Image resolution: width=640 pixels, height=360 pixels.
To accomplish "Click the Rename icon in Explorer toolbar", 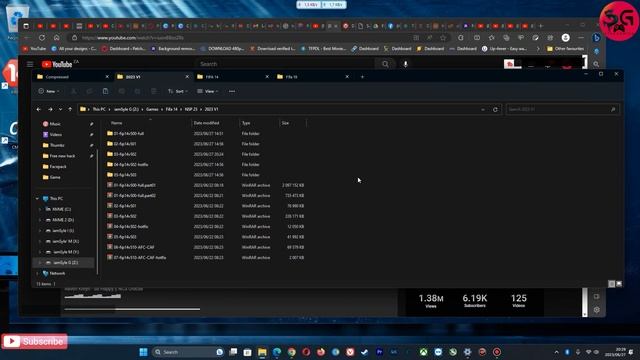I will click(122, 91).
